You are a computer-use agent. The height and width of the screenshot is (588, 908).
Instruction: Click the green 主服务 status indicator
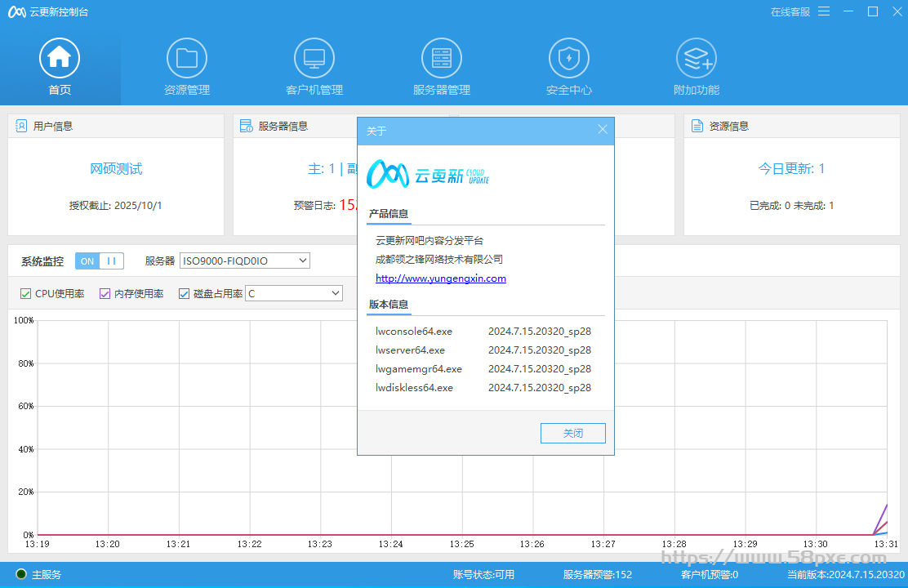(21, 574)
